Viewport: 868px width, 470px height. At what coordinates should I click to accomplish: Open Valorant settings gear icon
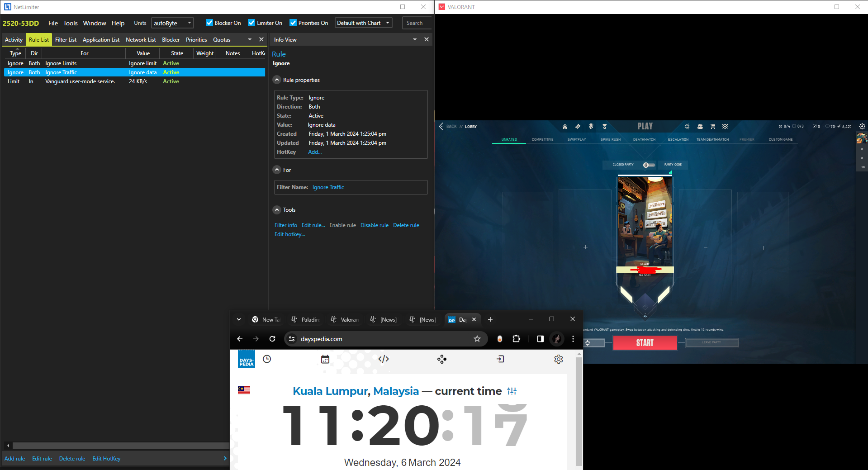coord(862,127)
